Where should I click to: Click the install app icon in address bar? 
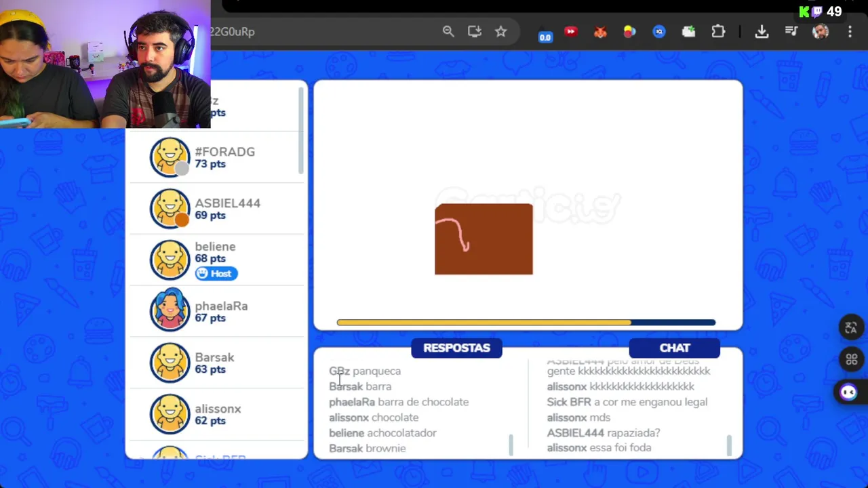tap(475, 31)
